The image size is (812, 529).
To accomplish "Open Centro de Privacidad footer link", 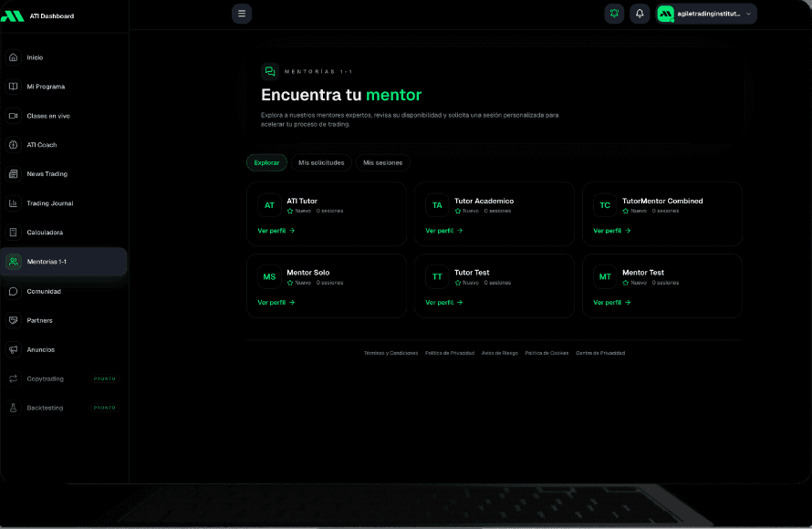I will (600, 353).
